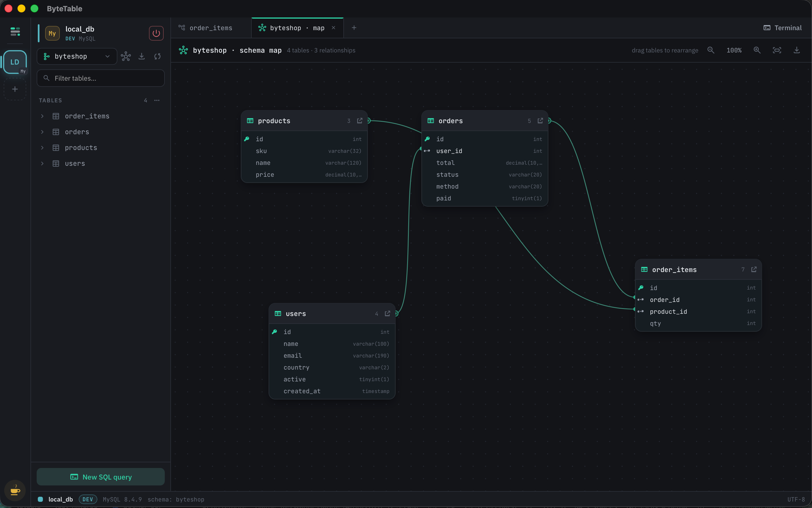Click the orders card header title
This screenshot has height=508, width=812.
point(451,121)
